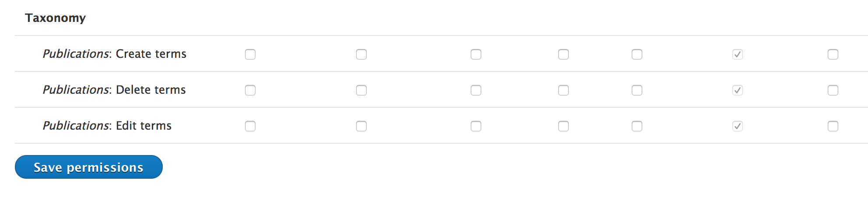Click the Save permissions button
The image size is (868, 198).
(x=89, y=167)
